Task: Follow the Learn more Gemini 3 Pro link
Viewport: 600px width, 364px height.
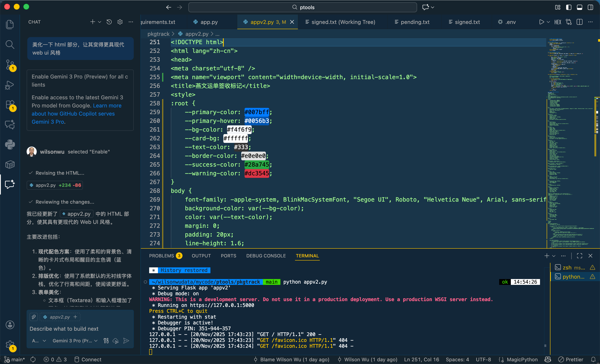Action: tap(107, 106)
